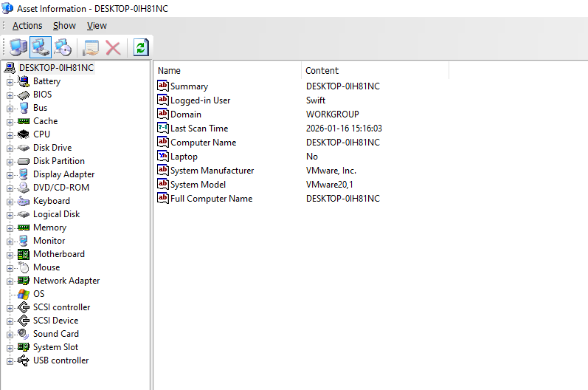Switch to software view disc icon
The width and height of the screenshot is (588, 390).
coord(63,48)
